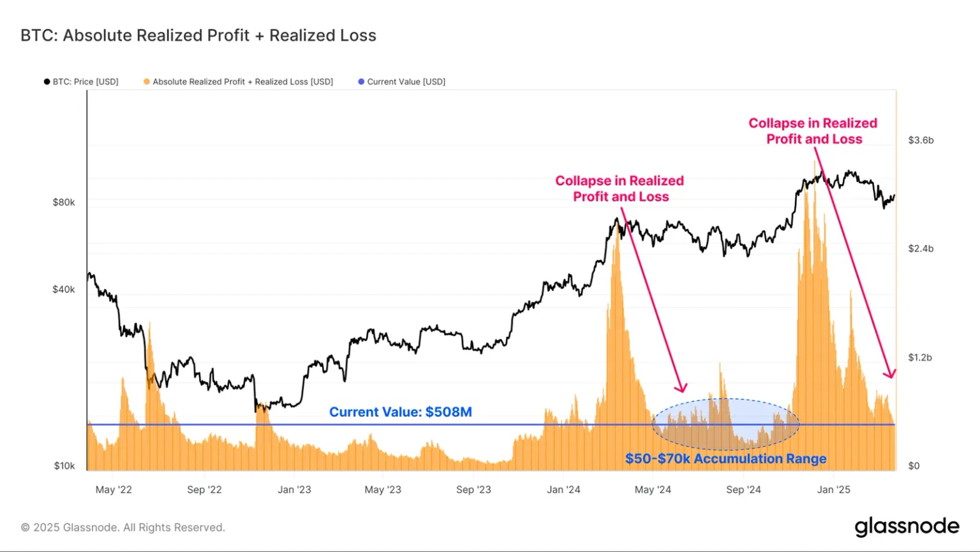Click the Jan '25 date axis label

834,489
